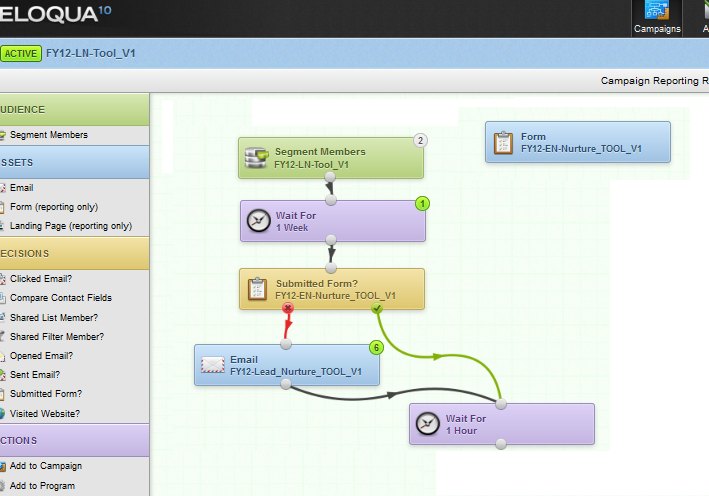Click the clipboard icon on Submitted Form? node

point(258,288)
